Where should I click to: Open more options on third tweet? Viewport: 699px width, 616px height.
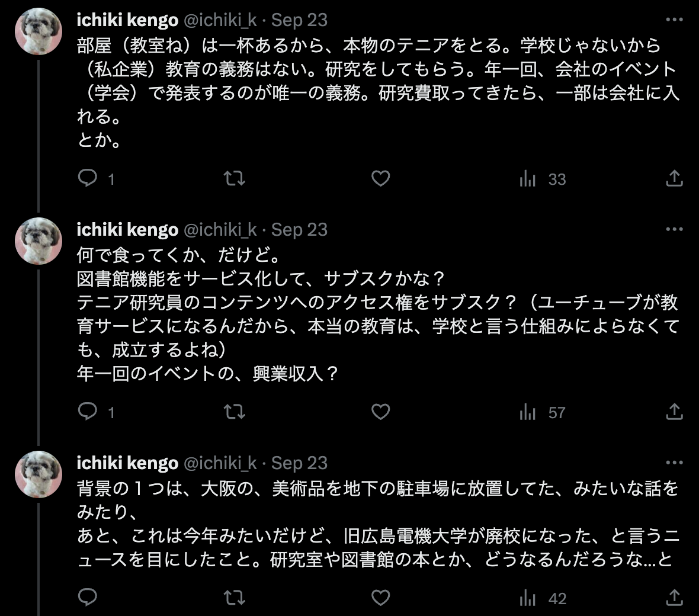click(674, 463)
